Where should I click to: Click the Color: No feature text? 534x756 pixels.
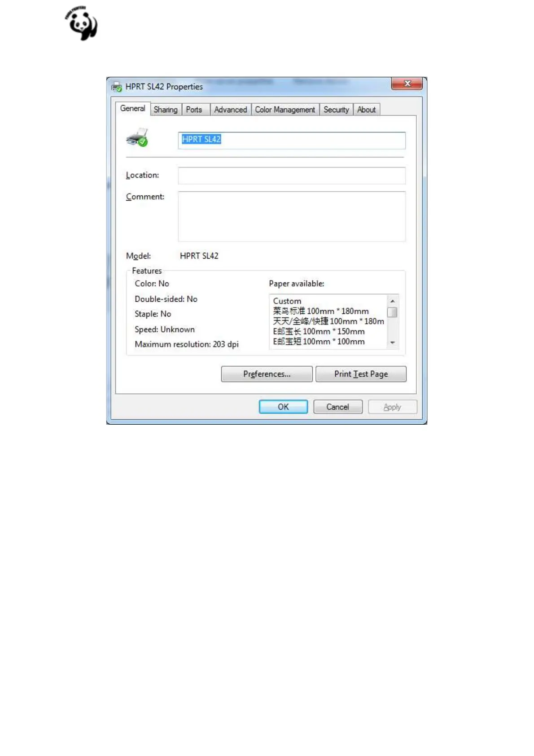click(x=152, y=284)
